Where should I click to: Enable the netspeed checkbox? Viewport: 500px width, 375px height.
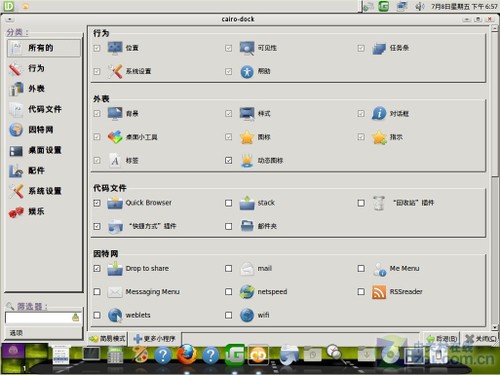[228, 292]
